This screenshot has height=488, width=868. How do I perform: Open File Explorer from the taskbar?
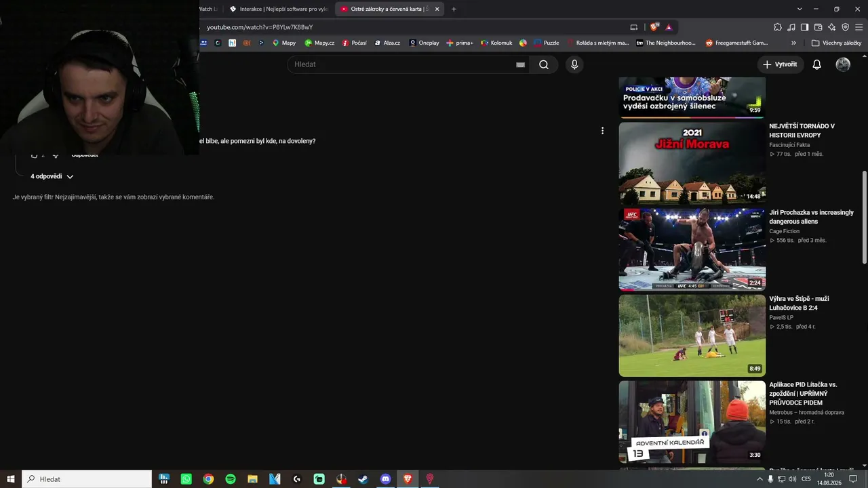252,479
